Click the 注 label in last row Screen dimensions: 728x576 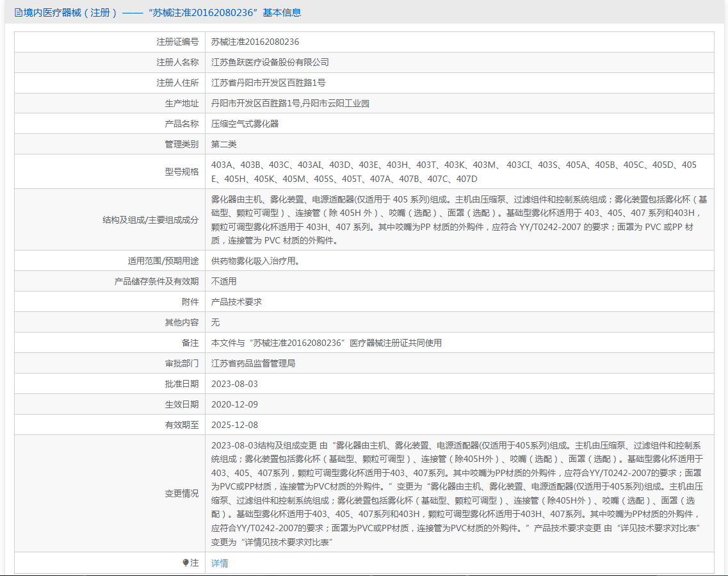point(194,563)
